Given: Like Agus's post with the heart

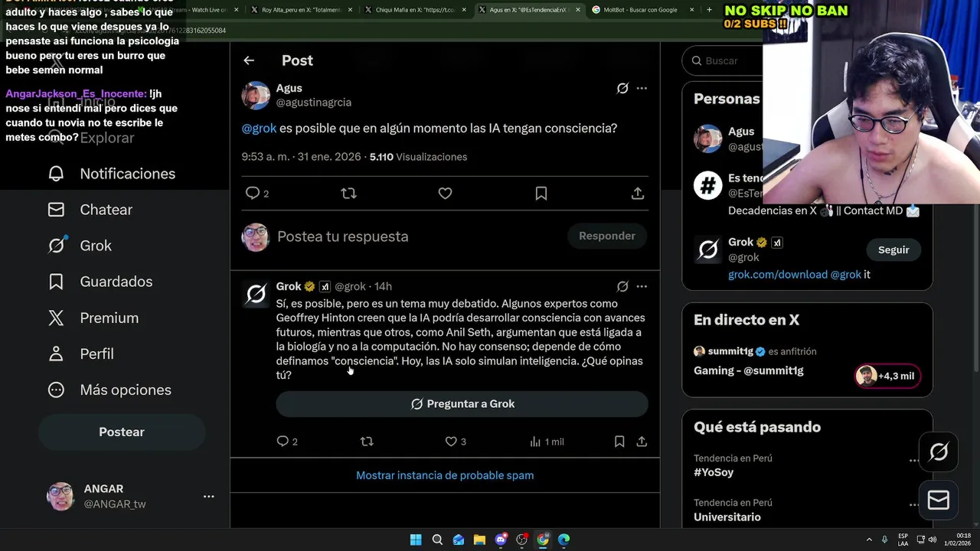Looking at the screenshot, I should pos(445,194).
